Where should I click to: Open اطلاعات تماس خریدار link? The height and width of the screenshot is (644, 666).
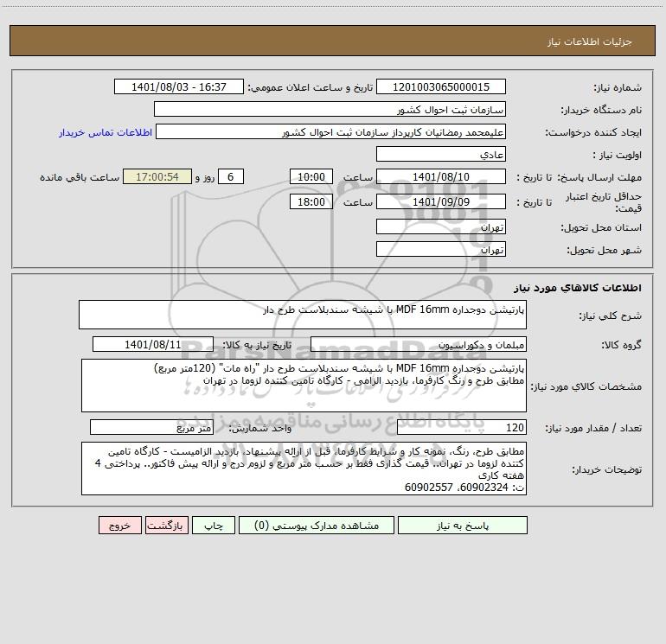point(106,132)
